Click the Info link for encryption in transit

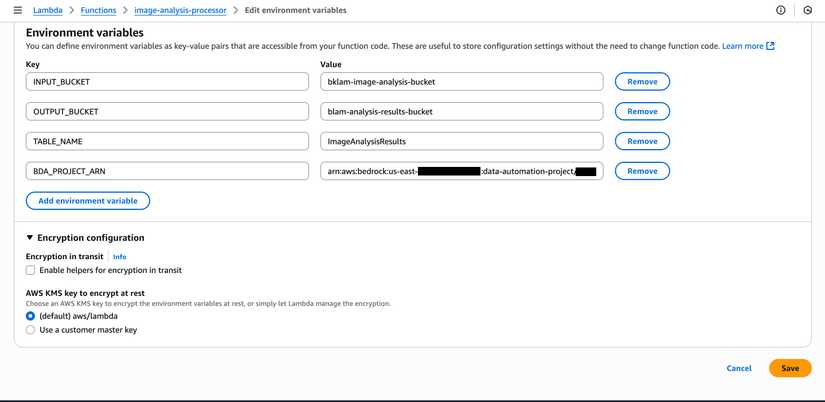pyautogui.click(x=119, y=257)
